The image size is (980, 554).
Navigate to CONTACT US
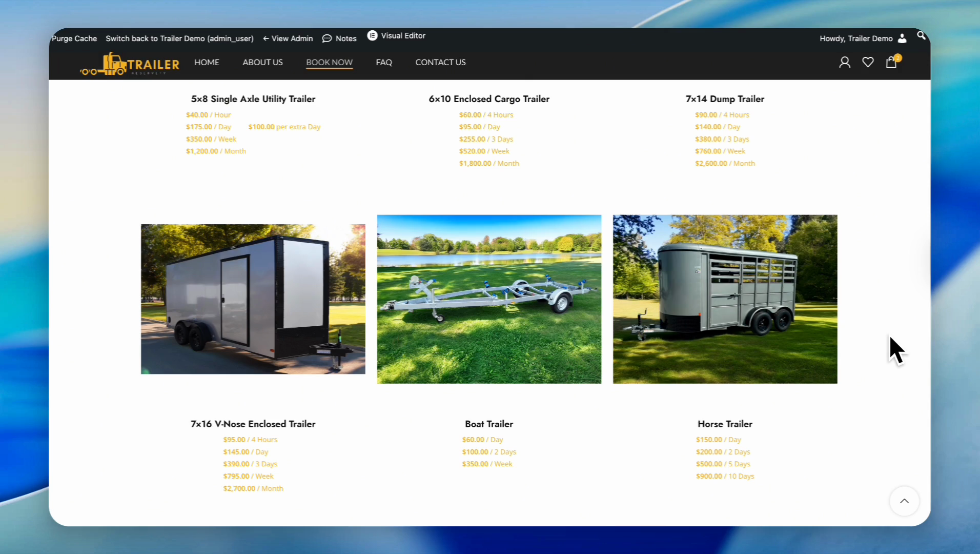tap(440, 62)
